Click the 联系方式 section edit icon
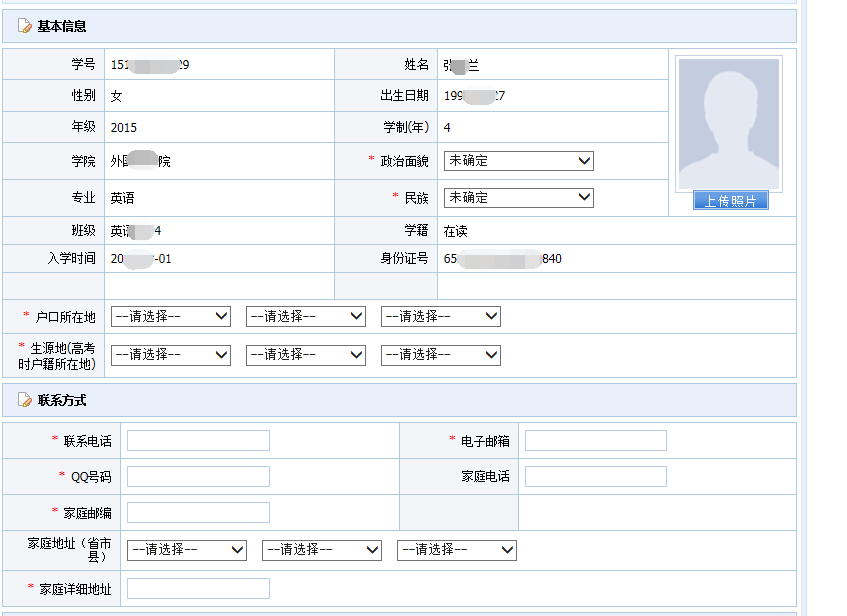Screen dimensions: 847x616 click(x=25, y=400)
